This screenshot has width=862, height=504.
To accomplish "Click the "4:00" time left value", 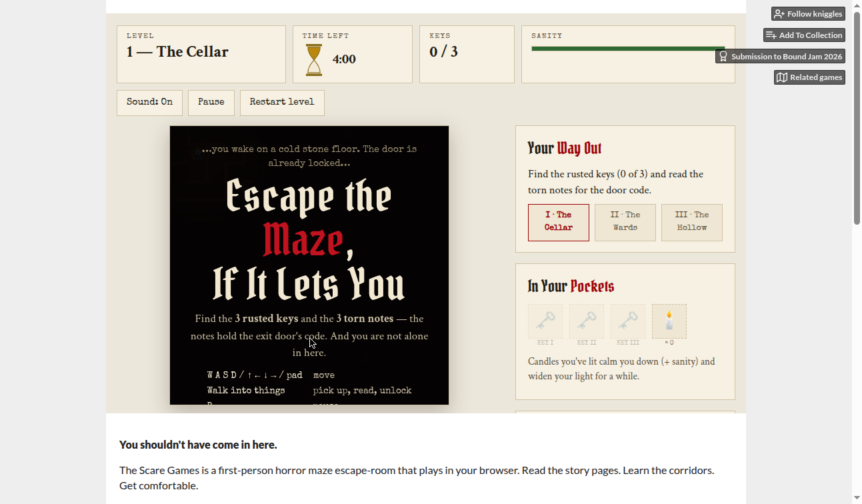I will [x=344, y=59].
